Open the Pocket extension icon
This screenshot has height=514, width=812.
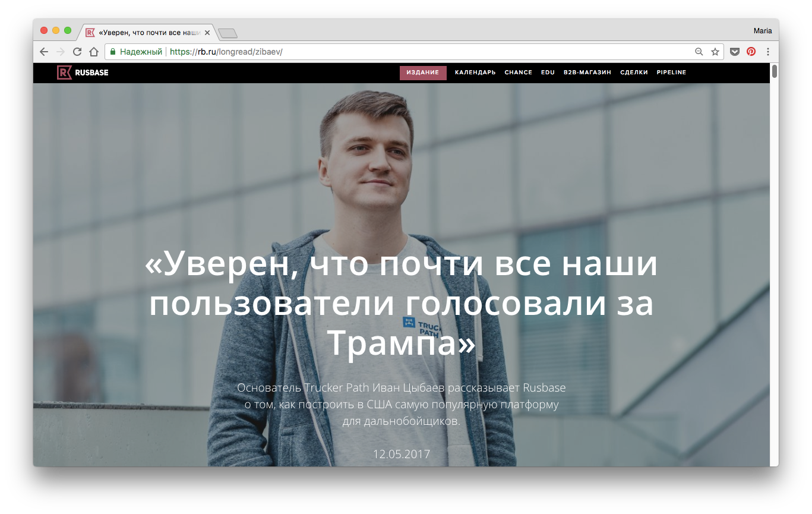pyautogui.click(x=735, y=52)
